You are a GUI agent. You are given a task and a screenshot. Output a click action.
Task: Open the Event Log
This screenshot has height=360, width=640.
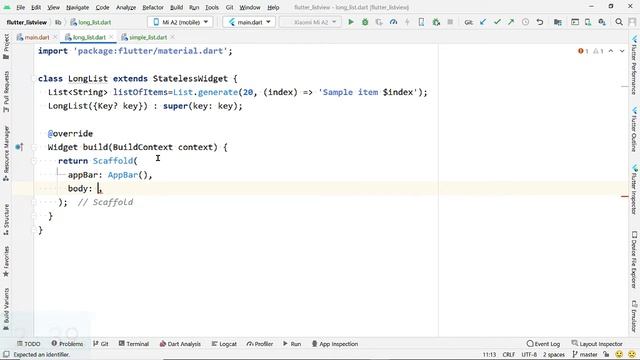click(x=543, y=344)
